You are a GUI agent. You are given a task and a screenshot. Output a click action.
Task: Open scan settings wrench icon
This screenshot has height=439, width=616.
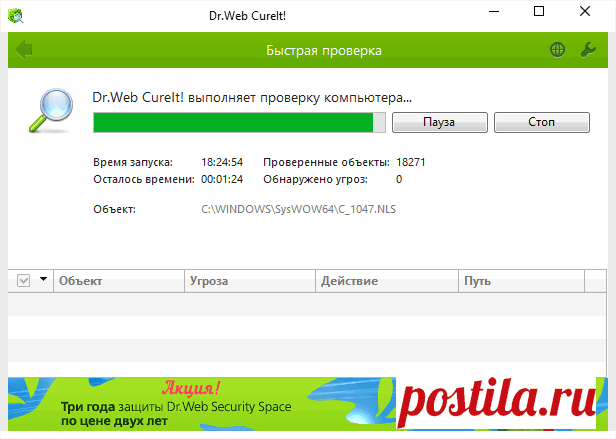pyautogui.click(x=588, y=50)
